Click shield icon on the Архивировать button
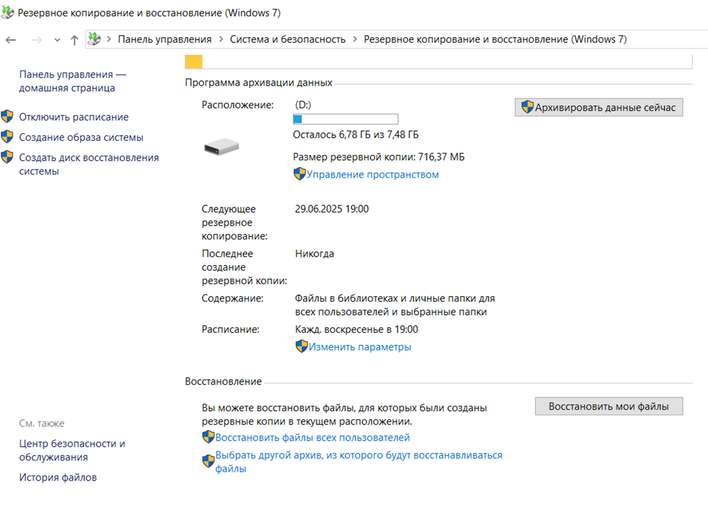This screenshot has width=708, height=531. (x=527, y=107)
